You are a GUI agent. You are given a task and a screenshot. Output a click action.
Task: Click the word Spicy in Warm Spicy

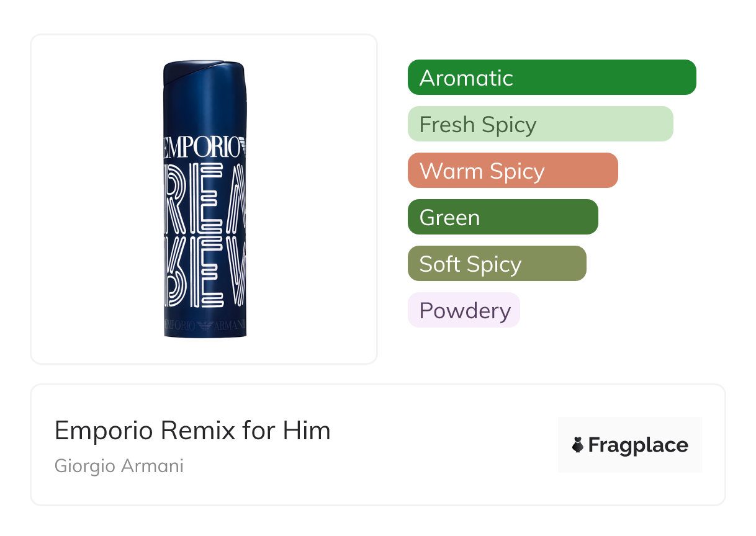[x=516, y=171]
